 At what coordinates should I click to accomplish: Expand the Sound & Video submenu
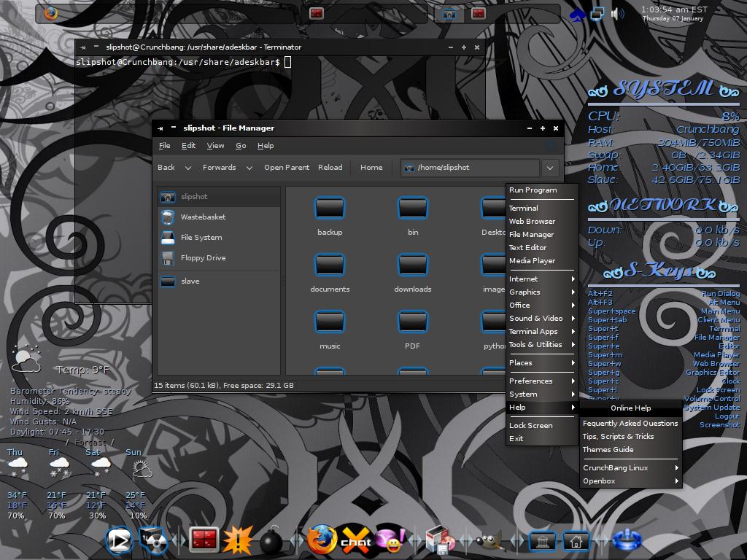tap(543, 318)
